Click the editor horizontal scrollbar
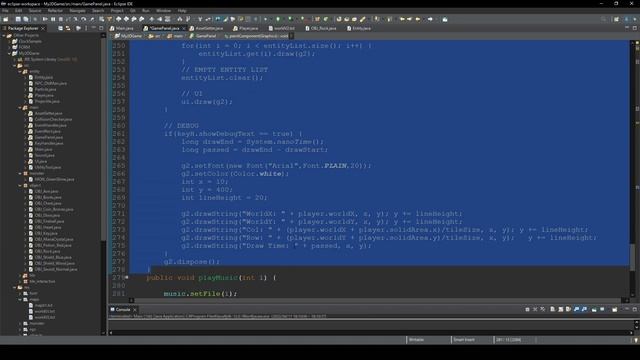Image resolution: width=640 pixels, height=360 pixels. 378,300
